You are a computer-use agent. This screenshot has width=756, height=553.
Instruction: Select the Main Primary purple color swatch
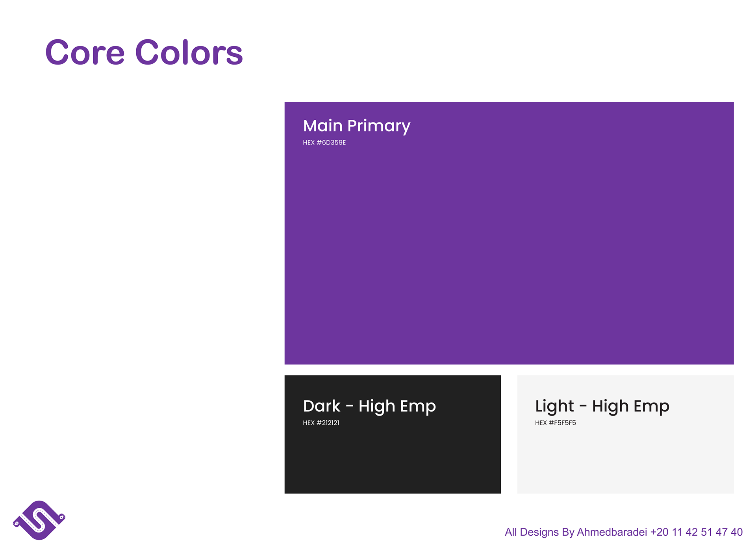point(509,252)
